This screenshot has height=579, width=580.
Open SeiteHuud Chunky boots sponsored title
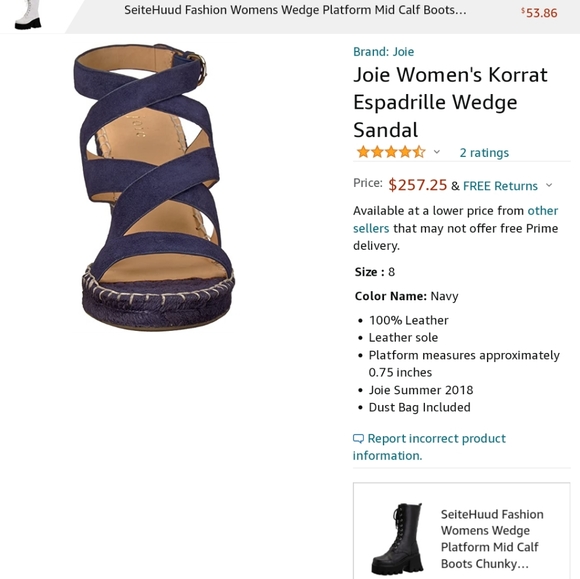pyautogui.click(x=492, y=539)
